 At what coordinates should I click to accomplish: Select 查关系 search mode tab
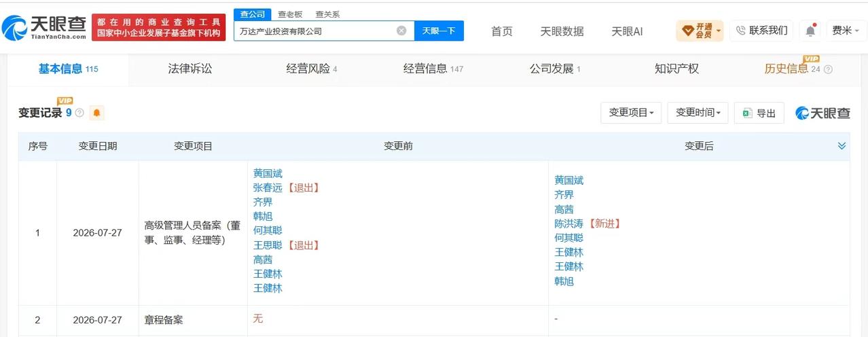(x=327, y=14)
